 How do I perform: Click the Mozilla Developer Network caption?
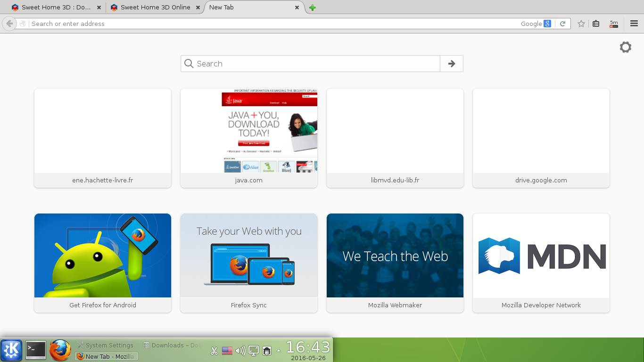pyautogui.click(x=541, y=305)
